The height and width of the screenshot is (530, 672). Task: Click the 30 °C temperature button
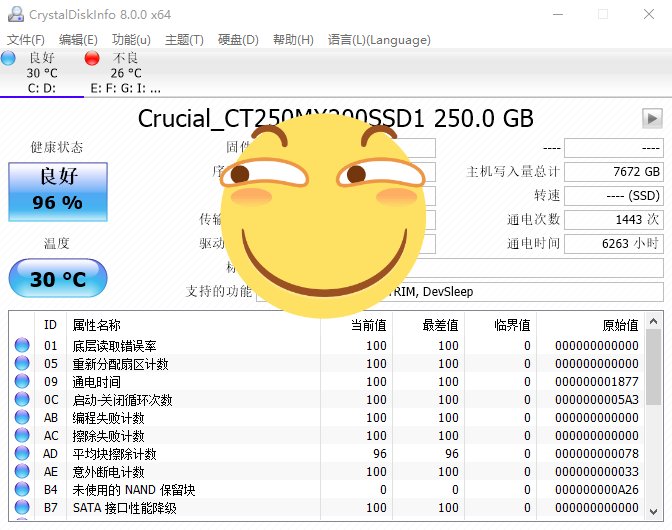58,278
